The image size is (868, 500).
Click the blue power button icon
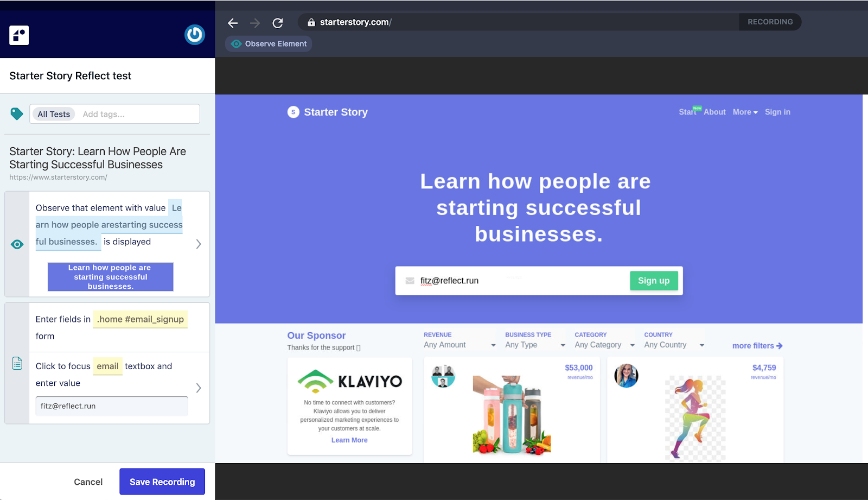194,35
